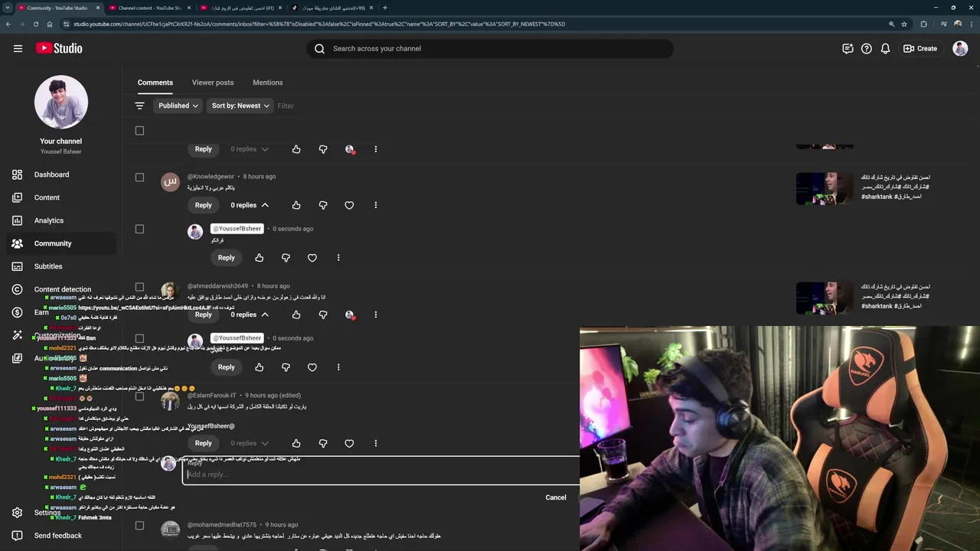This screenshot has width=980, height=551.
Task: Open Dashboard in the sidebar
Action: pos(51,174)
